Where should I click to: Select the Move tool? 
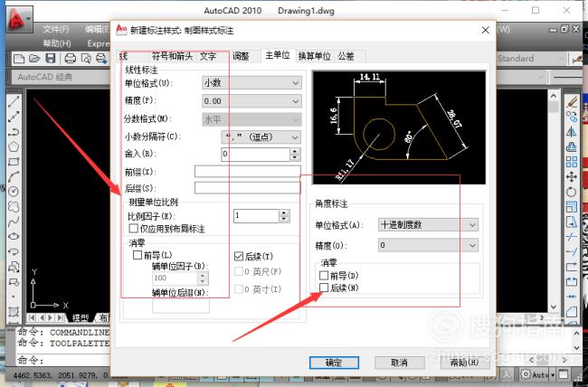tap(572, 176)
